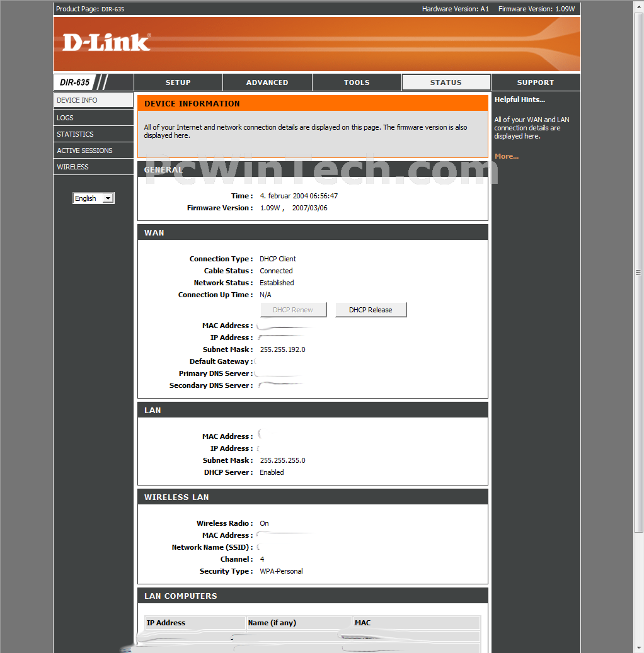Click the DHCP Client connection type
Viewport: 644px width, 653px height.
click(278, 259)
